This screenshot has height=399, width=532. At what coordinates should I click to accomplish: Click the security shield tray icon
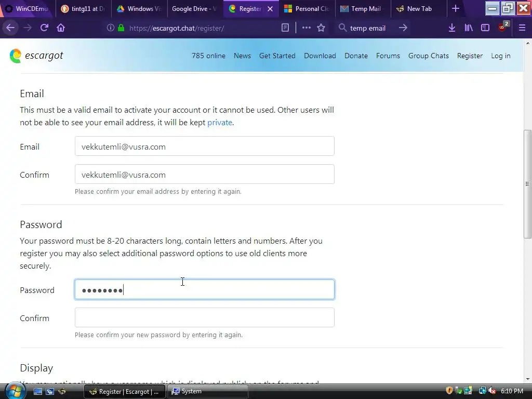point(449,391)
